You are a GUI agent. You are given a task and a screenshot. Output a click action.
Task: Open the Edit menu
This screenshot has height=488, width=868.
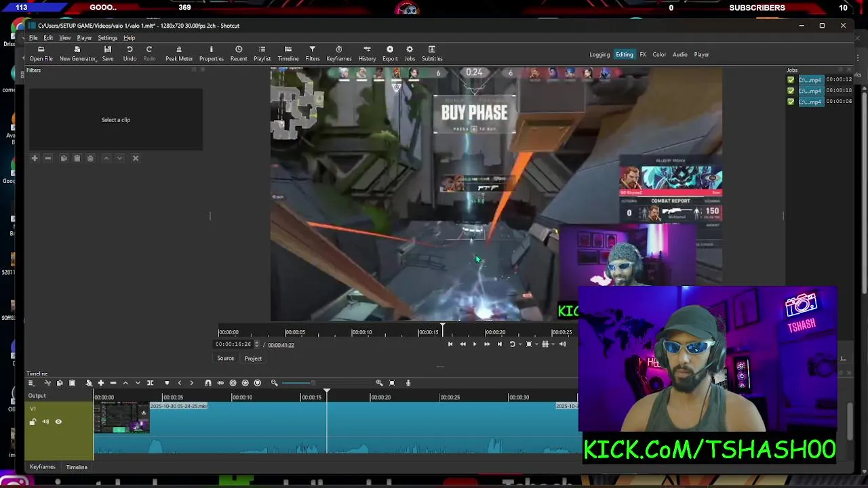(x=48, y=38)
